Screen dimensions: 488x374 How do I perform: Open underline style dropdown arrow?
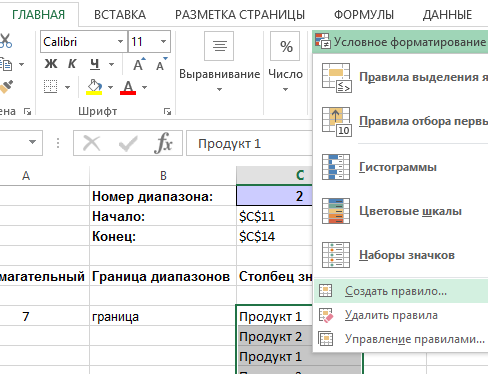[111, 64]
